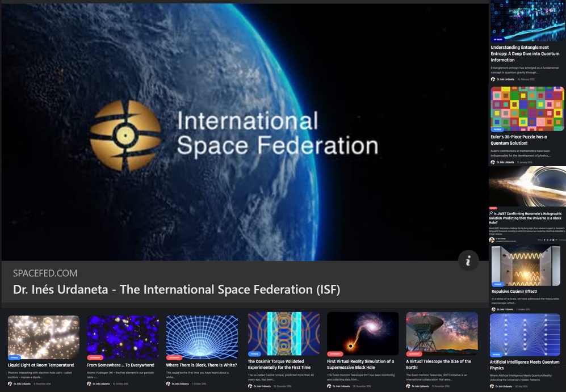The width and height of the screenshot is (566, 392).
Task: Click the Astronomy tag on Virtual Telescope card
Action: pos(414,353)
